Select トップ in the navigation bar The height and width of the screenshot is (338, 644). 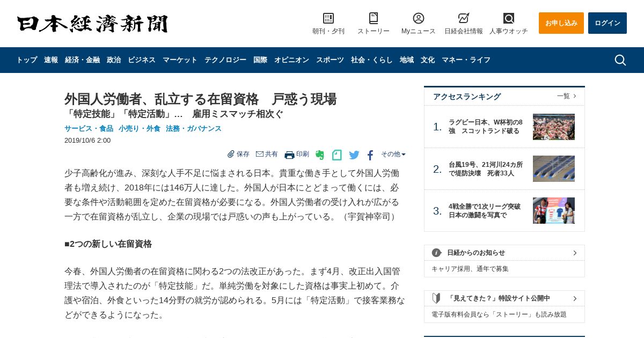tap(27, 60)
